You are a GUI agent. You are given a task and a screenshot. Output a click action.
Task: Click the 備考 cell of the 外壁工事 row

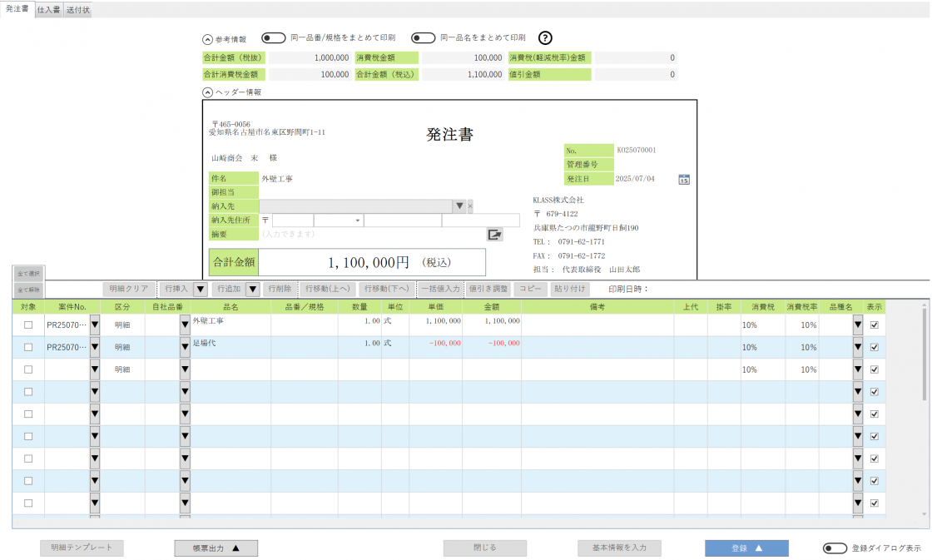tap(597, 325)
